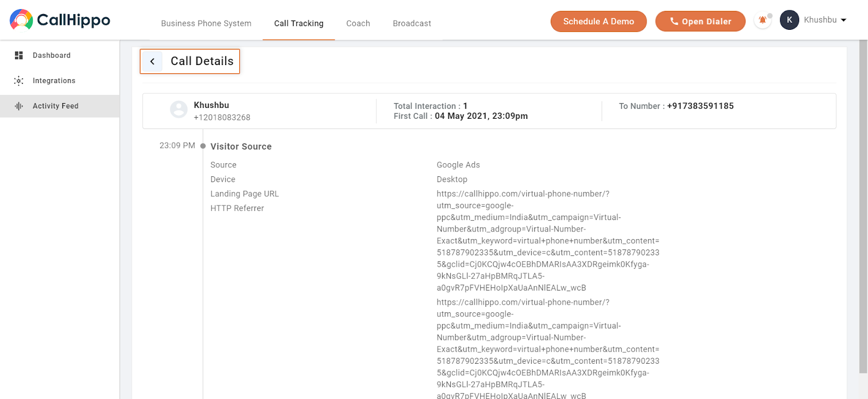Click the Visitor Source heading
The height and width of the screenshot is (399, 868).
click(x=241, y=146)
